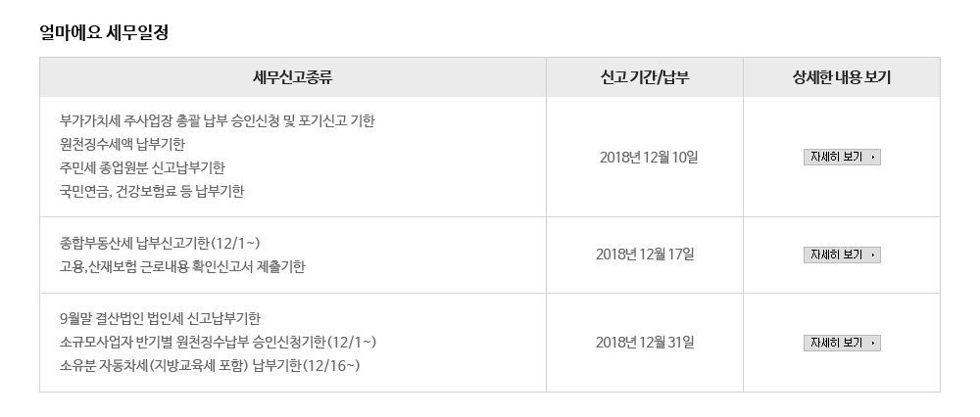Click 종합부동산세 납부신고기한 entry
Image resolution: width=980 pixels, height=417 pixels.
(160, 243)
